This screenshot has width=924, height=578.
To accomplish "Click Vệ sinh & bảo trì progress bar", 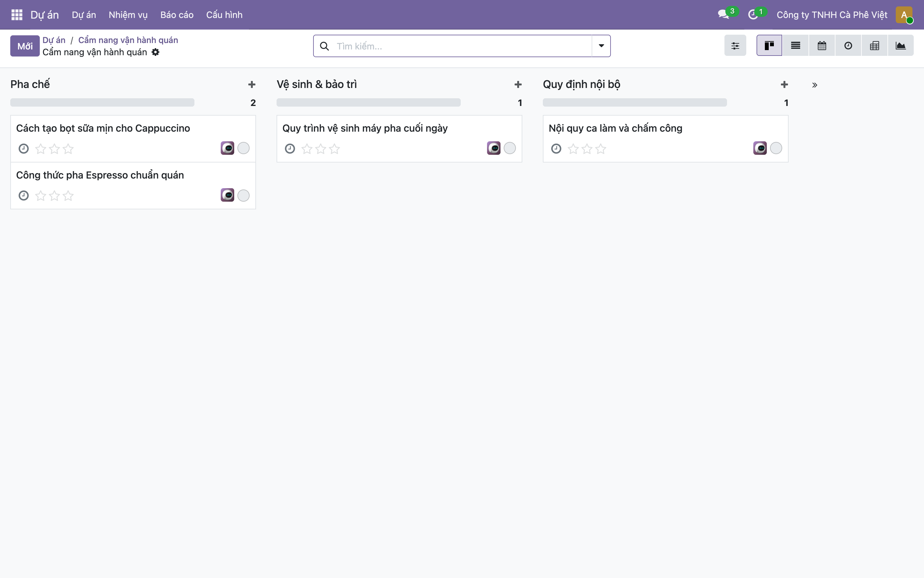I will click(x=368, y=102).
